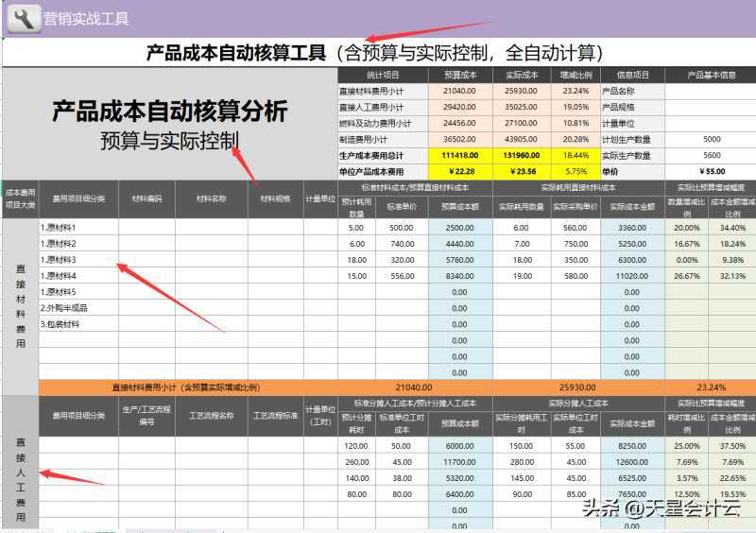Select the actual production quantity cell 5600
This screenshot has width=756, height=533.
[x=711, y=155]
